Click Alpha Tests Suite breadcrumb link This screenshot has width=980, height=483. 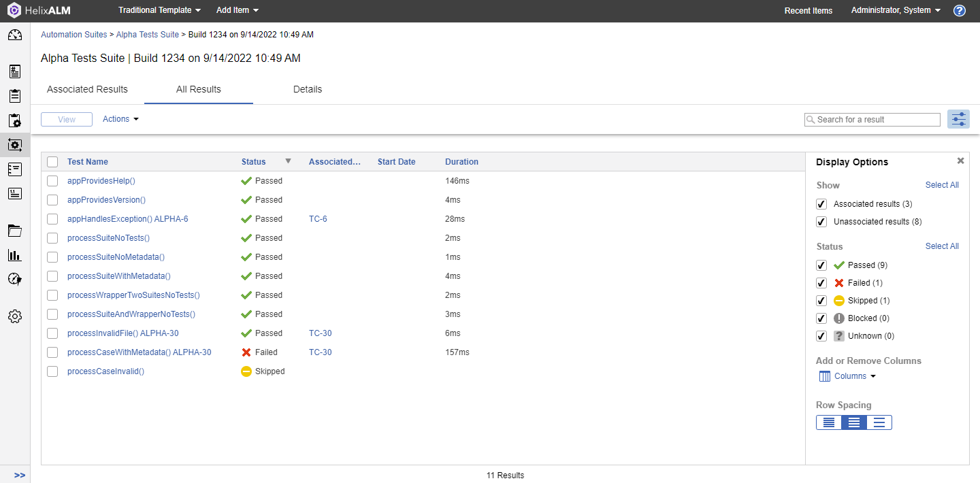coord(148,35)
